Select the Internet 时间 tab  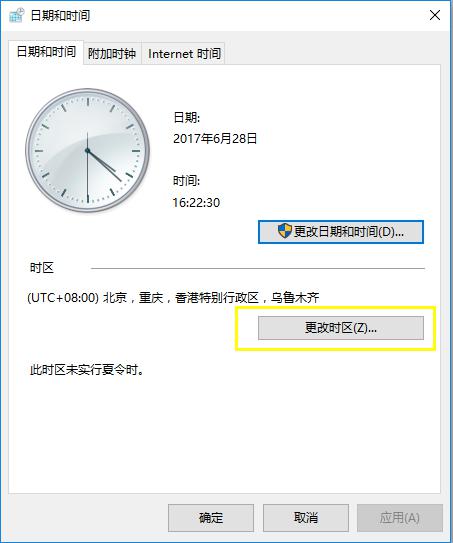pyautogui.click(x=184, y=54)
